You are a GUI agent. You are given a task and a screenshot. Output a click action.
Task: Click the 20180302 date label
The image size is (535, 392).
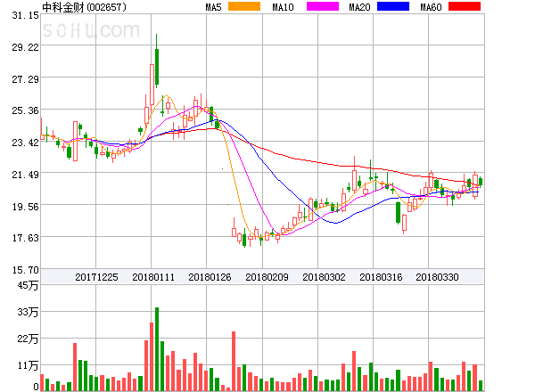tap(324, 277)
